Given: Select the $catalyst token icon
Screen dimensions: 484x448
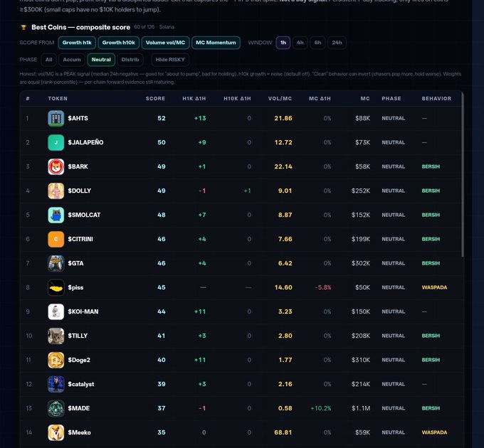Looking at the screenshot, I should (56, 384).
